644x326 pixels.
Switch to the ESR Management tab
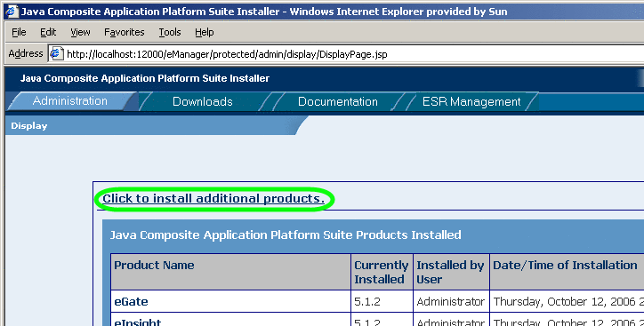click(471, 101)
